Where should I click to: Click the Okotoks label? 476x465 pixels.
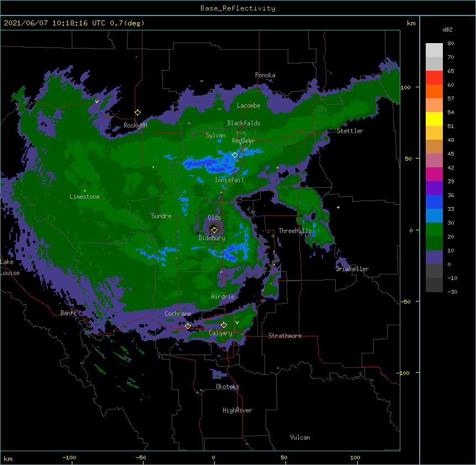(228, 387)
